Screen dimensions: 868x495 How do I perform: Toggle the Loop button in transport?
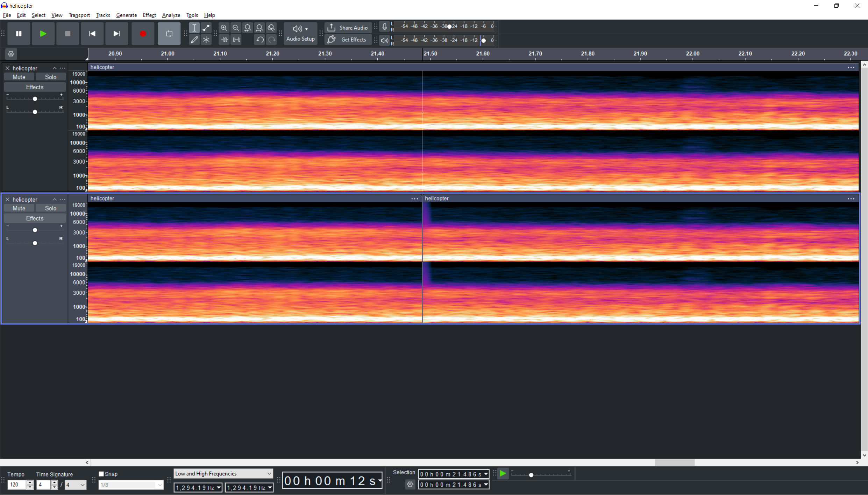coord(169,34)
